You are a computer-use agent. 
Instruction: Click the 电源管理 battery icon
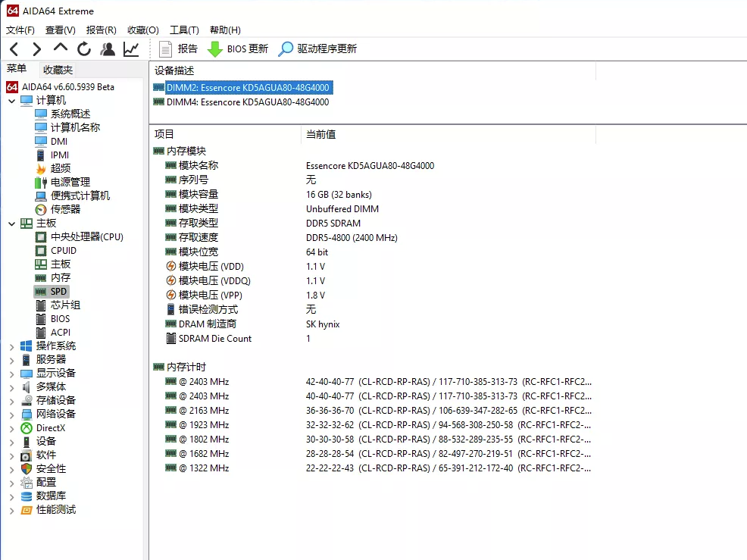click(41, 182)
